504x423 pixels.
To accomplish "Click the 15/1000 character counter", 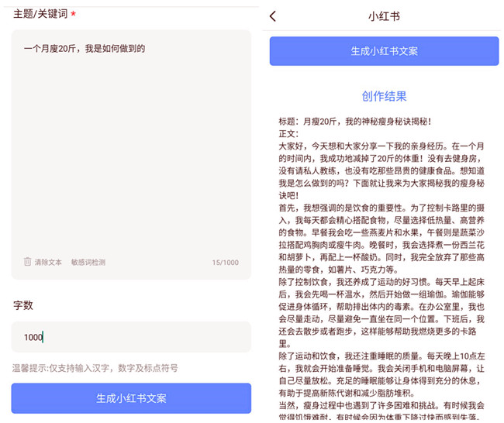I will (x=226, y=263).
